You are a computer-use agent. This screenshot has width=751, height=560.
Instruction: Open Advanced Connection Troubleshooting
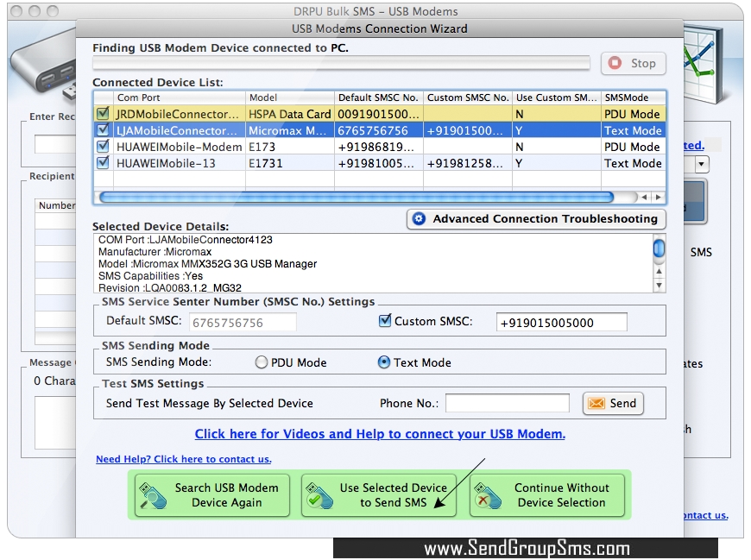pyautogui.click(x=536, y=218)
